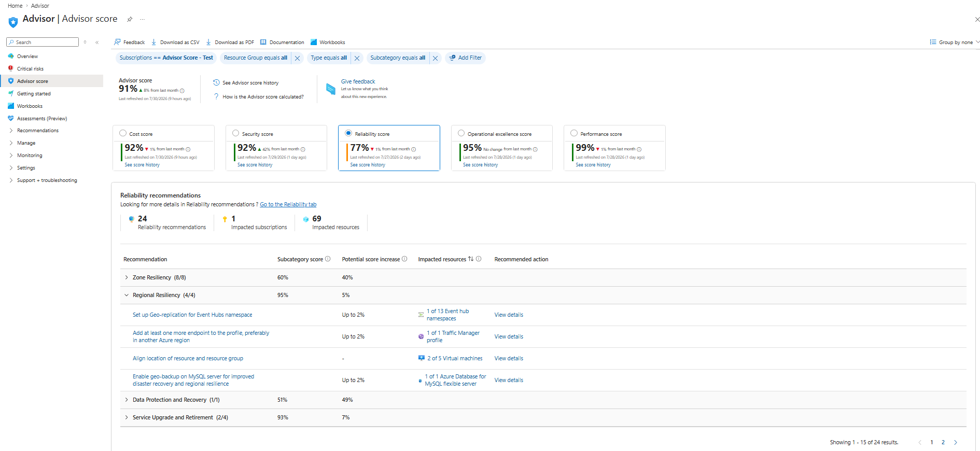Open Align location of resource recommendation
This screenshot has height=451, width=980.
tap(188, 359)
